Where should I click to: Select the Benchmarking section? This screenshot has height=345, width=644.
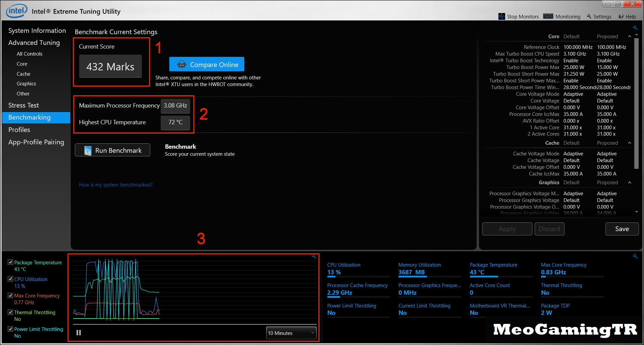tap(36, 118)
